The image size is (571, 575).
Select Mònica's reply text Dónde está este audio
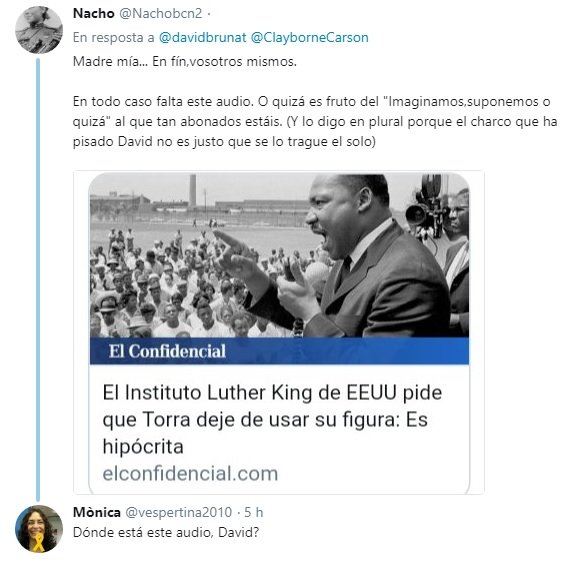(x=166, y=532)
